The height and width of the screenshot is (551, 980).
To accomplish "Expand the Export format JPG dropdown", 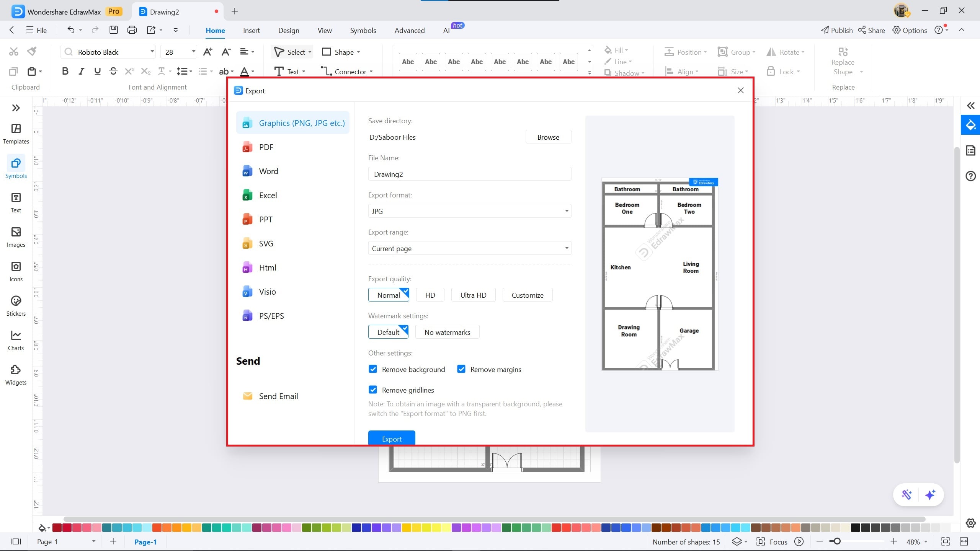I will [469, 211].
